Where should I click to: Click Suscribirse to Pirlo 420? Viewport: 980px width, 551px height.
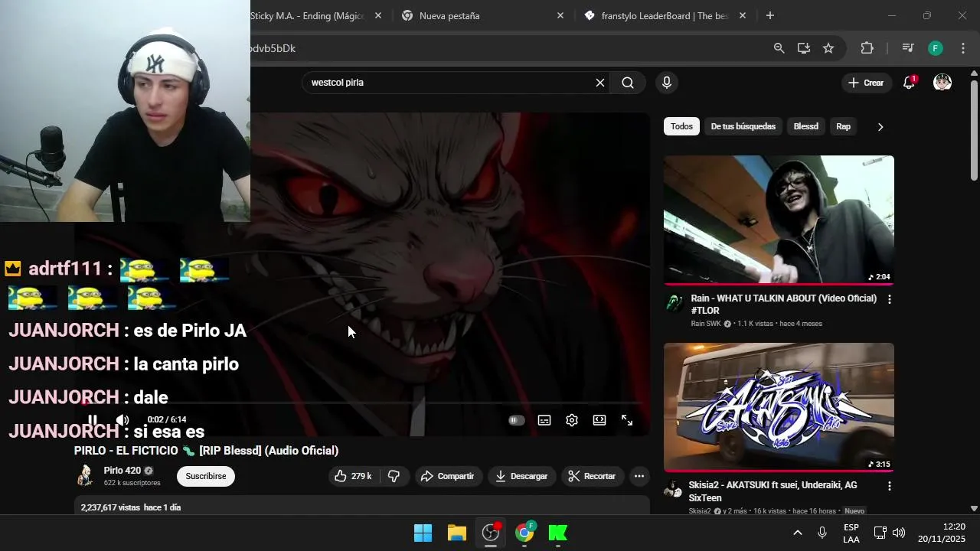tap(206, 476)
